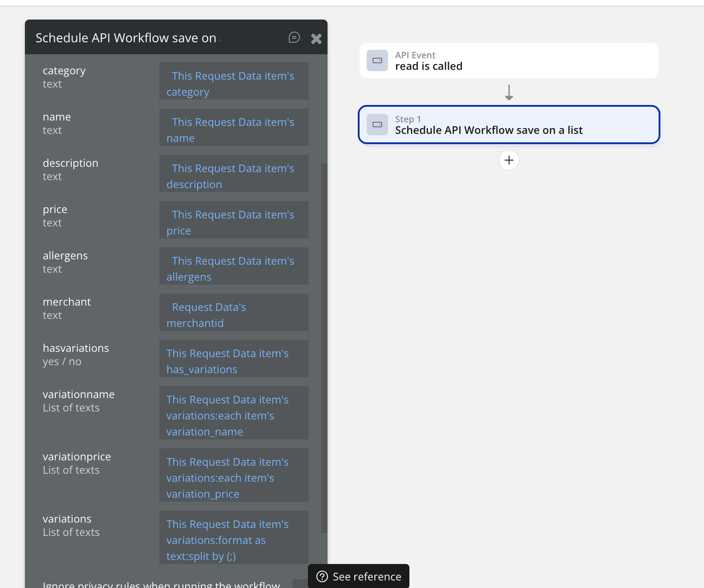Screen dimensions: 704x588
Task: Open the See reference link
Action: pyautogui.click(x=359, y=576)
